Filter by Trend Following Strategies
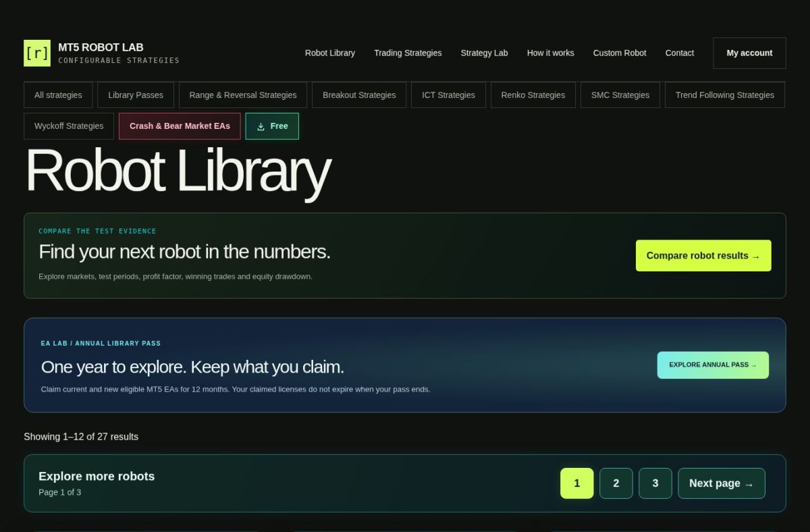 725,95
